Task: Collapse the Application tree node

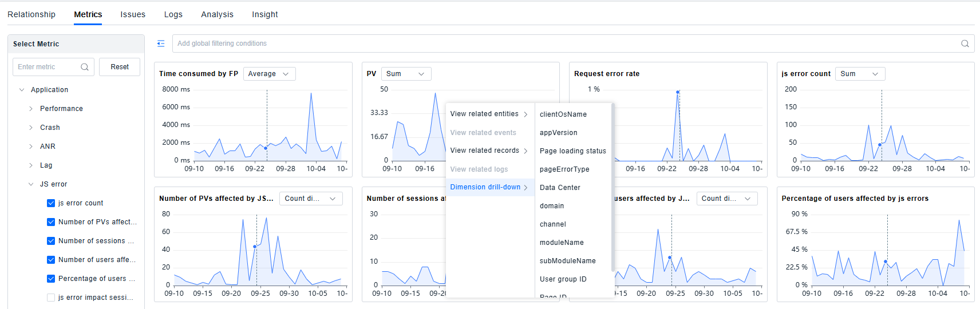Action: point(22,90)
